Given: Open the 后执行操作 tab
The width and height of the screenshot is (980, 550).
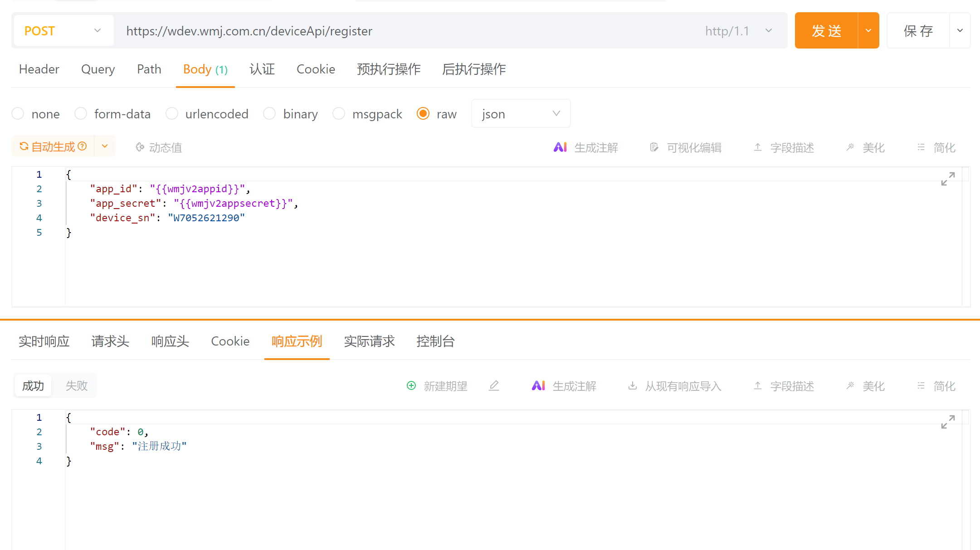Looking at the screenshot, I should point(474,69).
